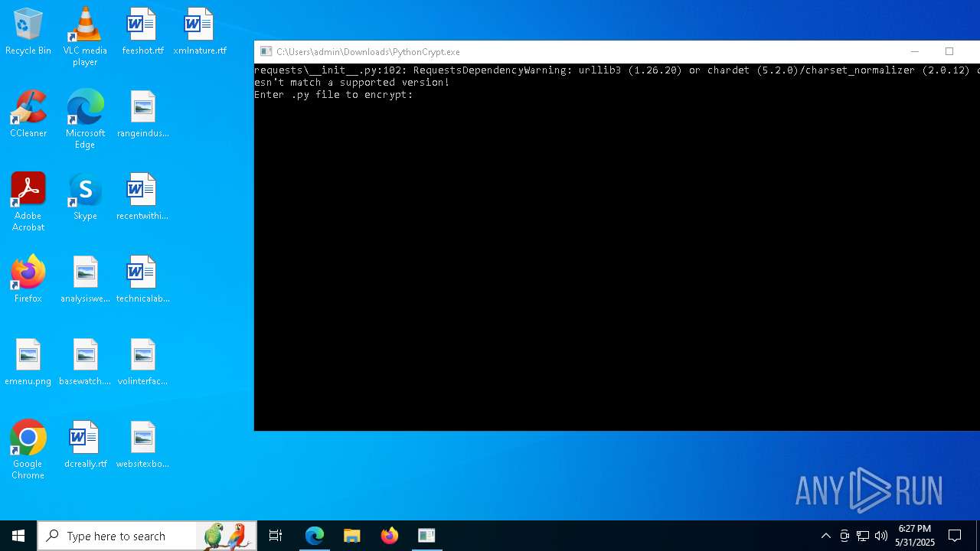Viewport: 980px width, 551px height.
Task: Click the PythonCrypt.exe window title text
Action: point(368,52)
